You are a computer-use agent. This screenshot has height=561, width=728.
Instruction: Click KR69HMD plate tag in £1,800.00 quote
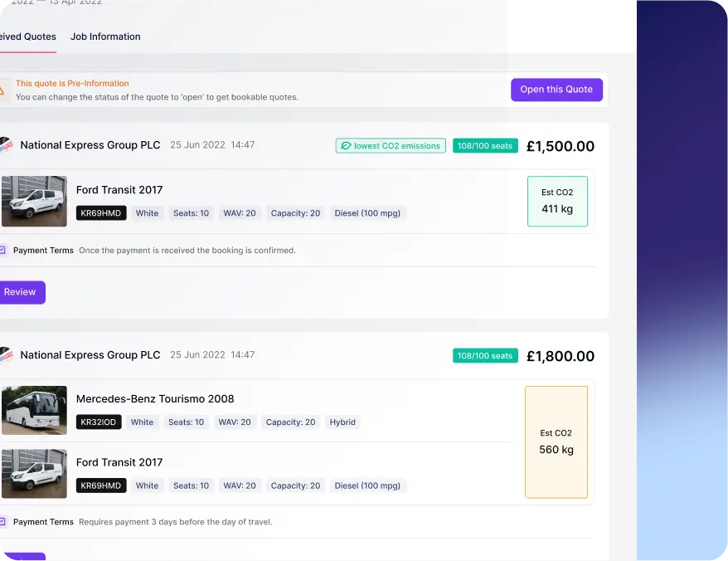click(101, 485)
